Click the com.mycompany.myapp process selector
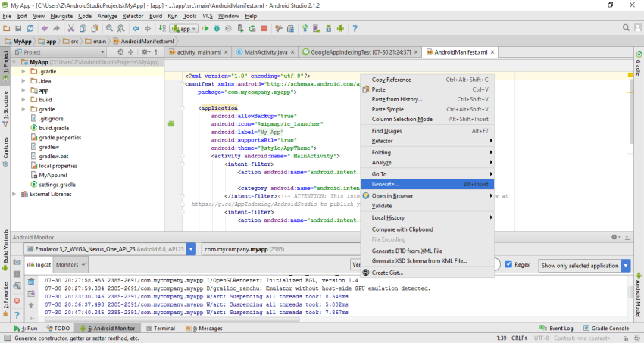 280,249
